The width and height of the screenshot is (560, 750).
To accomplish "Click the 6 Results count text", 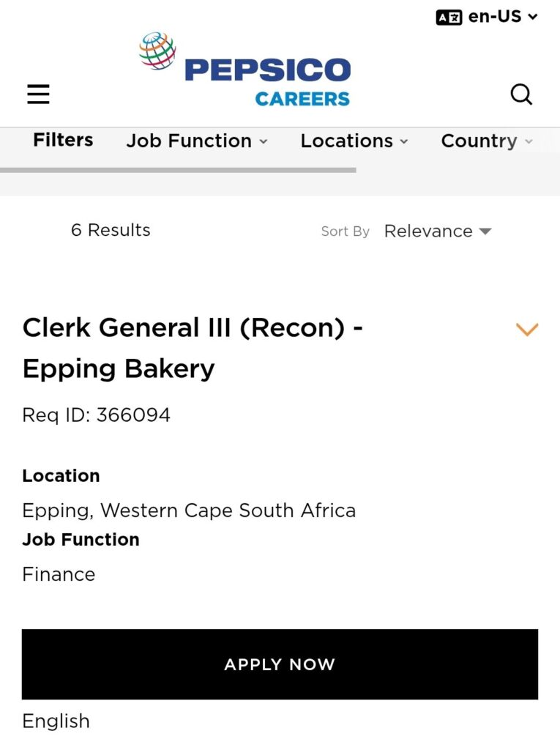I will 111,230.
